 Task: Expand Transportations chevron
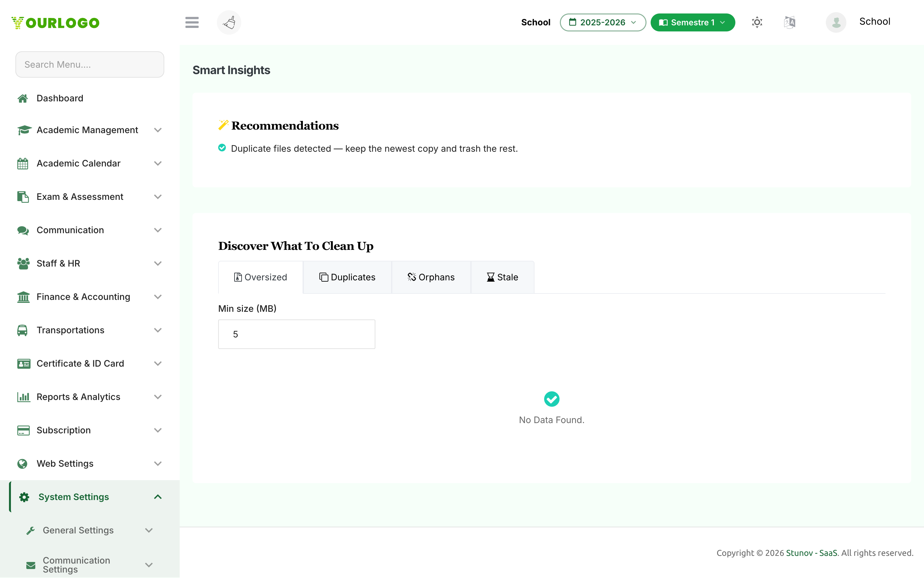tap(158, 330)
